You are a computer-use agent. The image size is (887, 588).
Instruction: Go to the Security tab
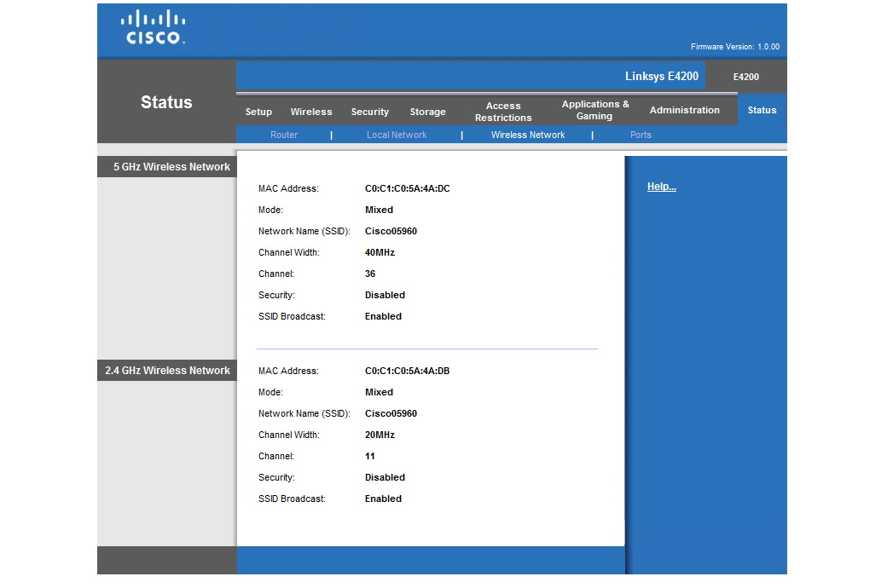pyautogui.click(x=369, y=112)
